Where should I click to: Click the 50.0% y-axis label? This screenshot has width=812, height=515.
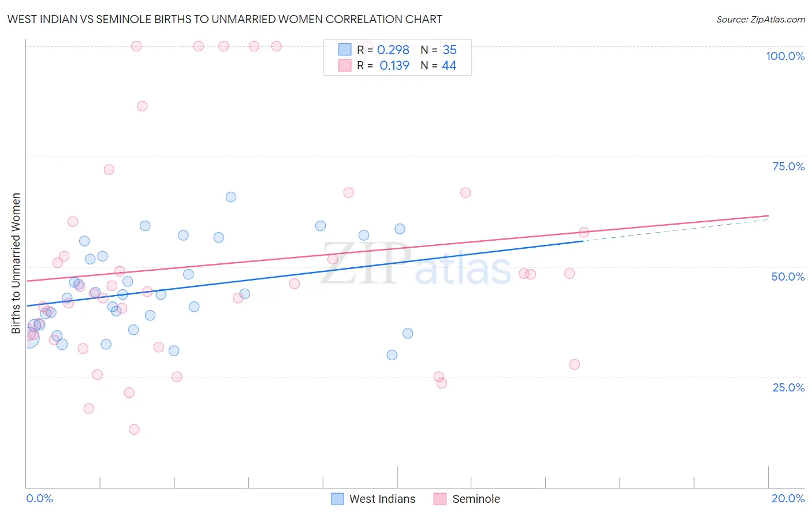[x=788, y=277]
